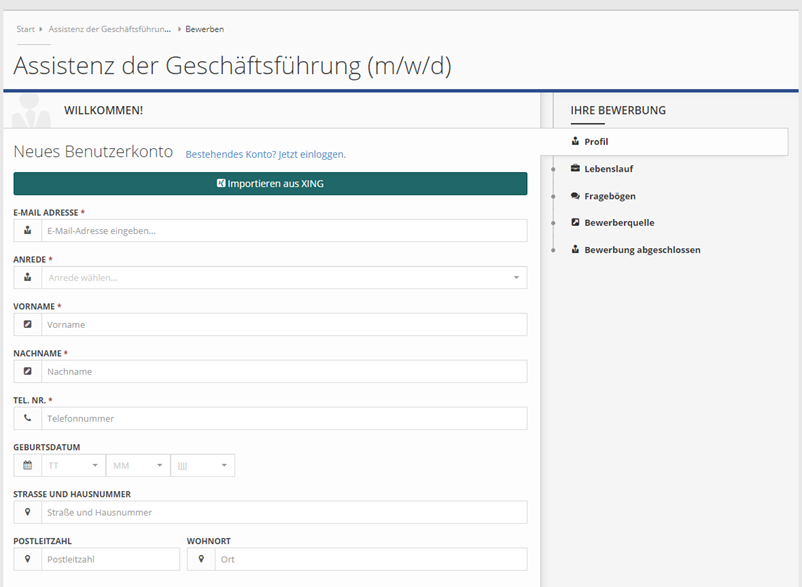Focus the Straße und Hausnummer input field
The height and width of the screenshot is (587, 802).
[x=284, y=512]
